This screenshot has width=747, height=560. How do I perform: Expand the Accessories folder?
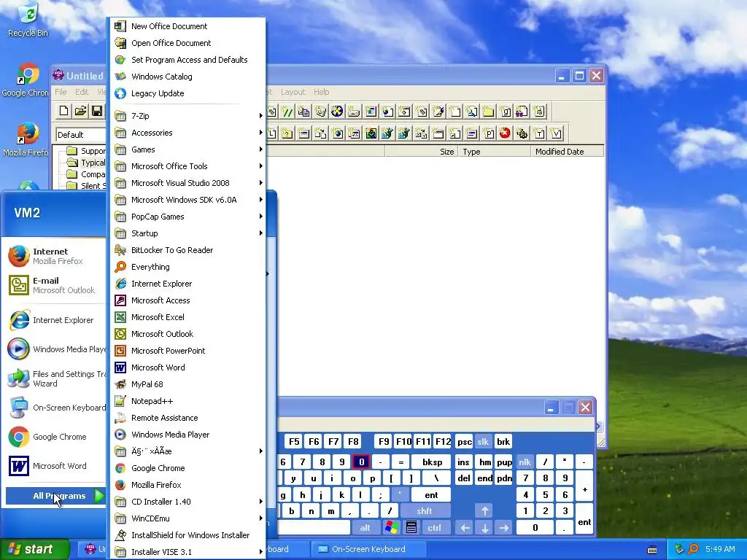pyautogui.click(x=187, y=133)
